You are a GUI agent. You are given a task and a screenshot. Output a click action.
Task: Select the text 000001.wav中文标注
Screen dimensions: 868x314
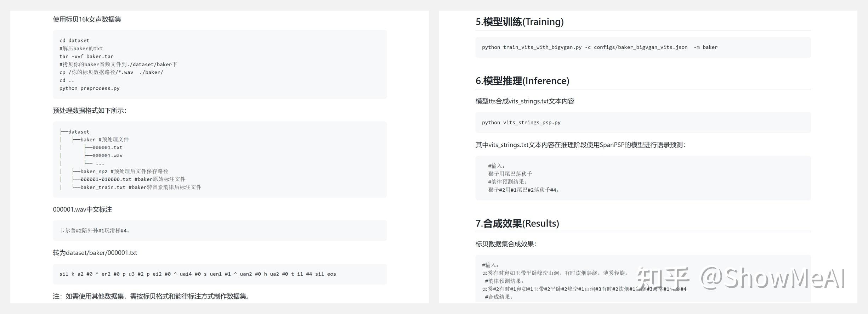83,209
